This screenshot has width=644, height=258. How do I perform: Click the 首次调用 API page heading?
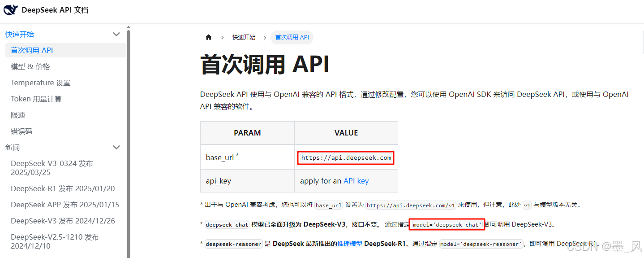pos(265,64)
